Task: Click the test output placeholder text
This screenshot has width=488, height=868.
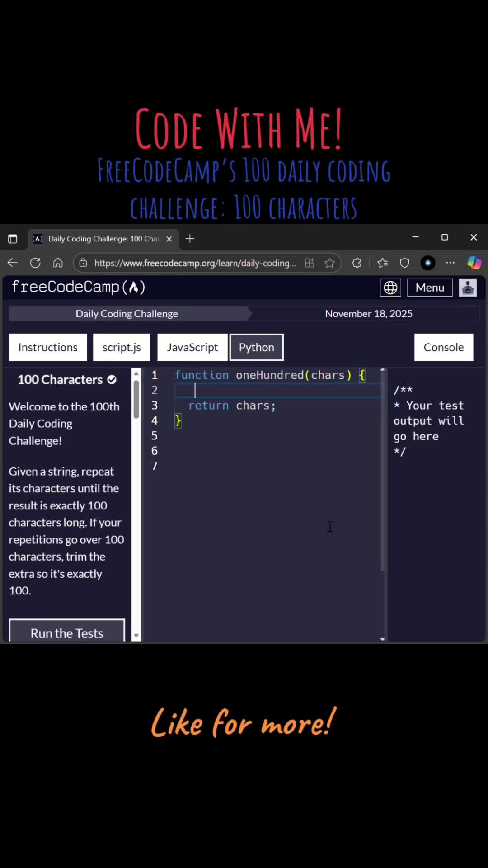Action: tap(429, 421)
